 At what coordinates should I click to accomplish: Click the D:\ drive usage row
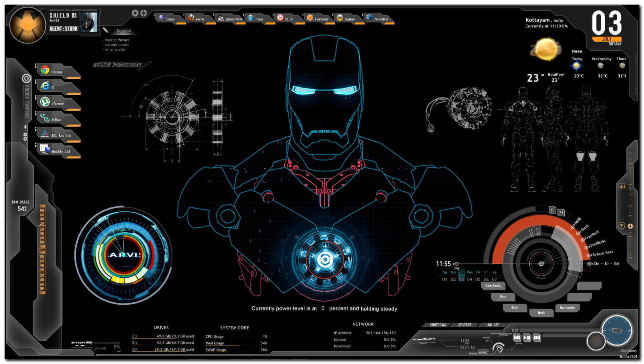pyautogui.click(x=163, y=349)
